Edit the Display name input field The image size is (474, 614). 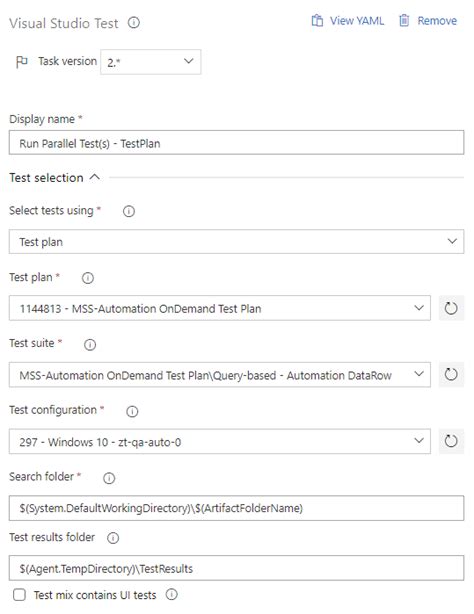point(237,143)
